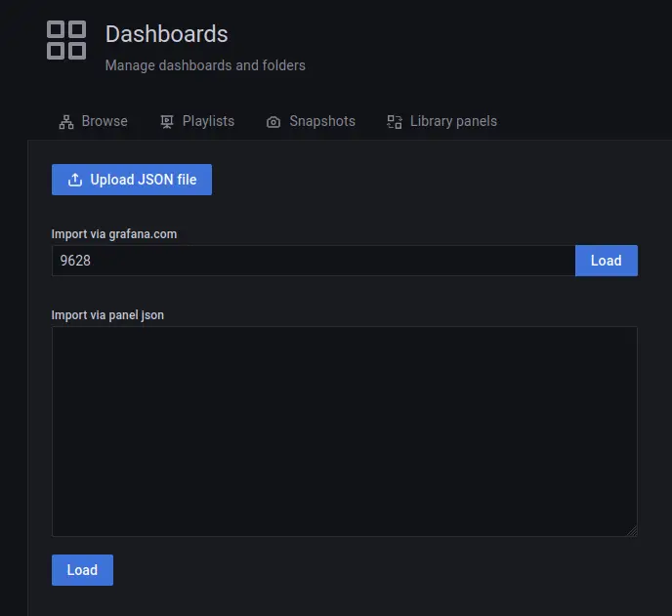Click the Library panels icon

[x=395, y=122]
